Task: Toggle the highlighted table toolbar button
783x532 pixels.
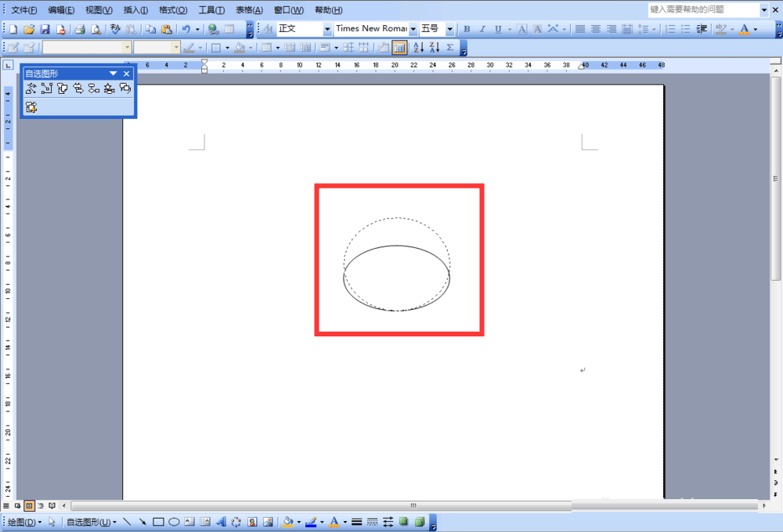Action: 399,48
